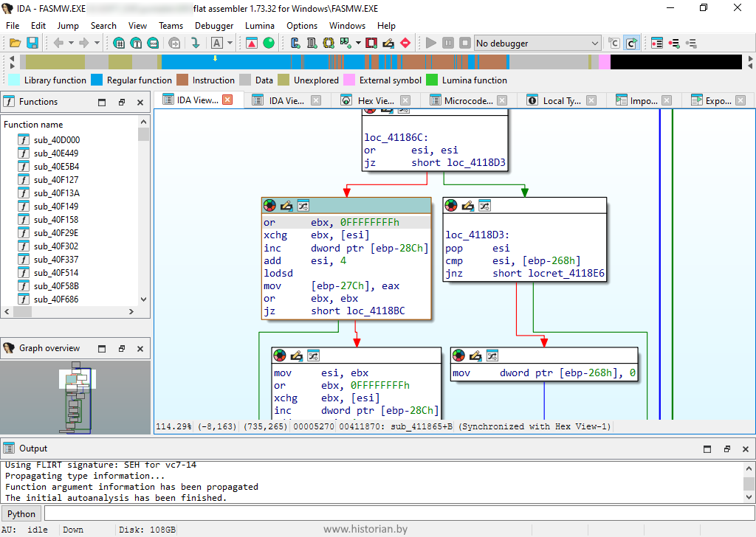The width and height of the screenshot is (756, 537).
Task: Open a file with the folder icon
Action: pos(16,43)
